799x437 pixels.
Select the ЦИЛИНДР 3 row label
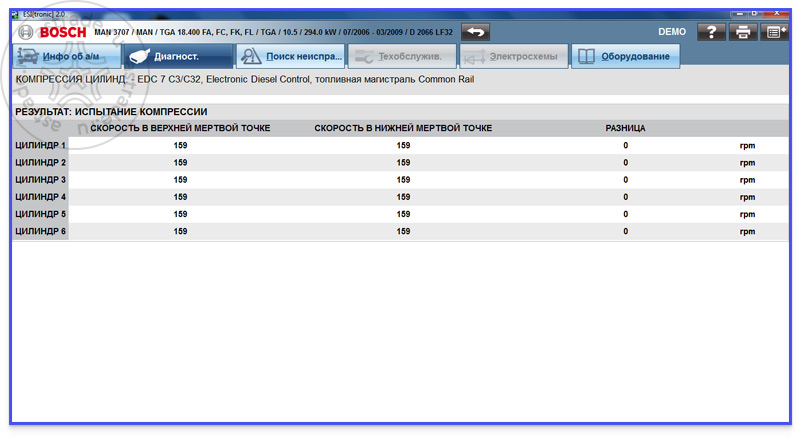[x=40, y=180]
